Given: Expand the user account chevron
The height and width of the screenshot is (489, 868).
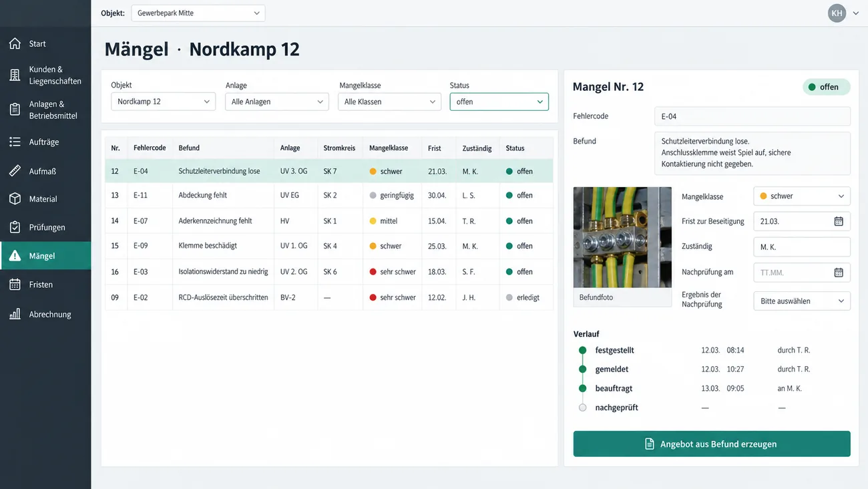Looking at the screenshot, I should (x=855, y=13).
